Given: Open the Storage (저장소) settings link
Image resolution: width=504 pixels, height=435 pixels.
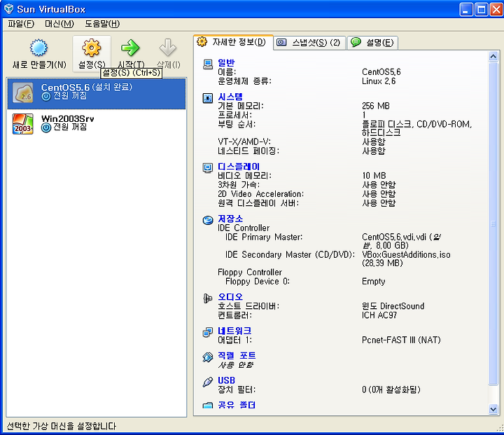Looking at the screenshot, I should [x=230, y=219].
